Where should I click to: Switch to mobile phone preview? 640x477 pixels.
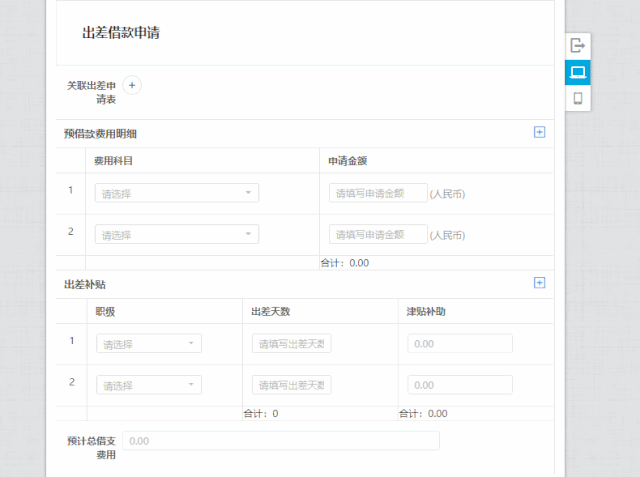(x=578, y=98)
